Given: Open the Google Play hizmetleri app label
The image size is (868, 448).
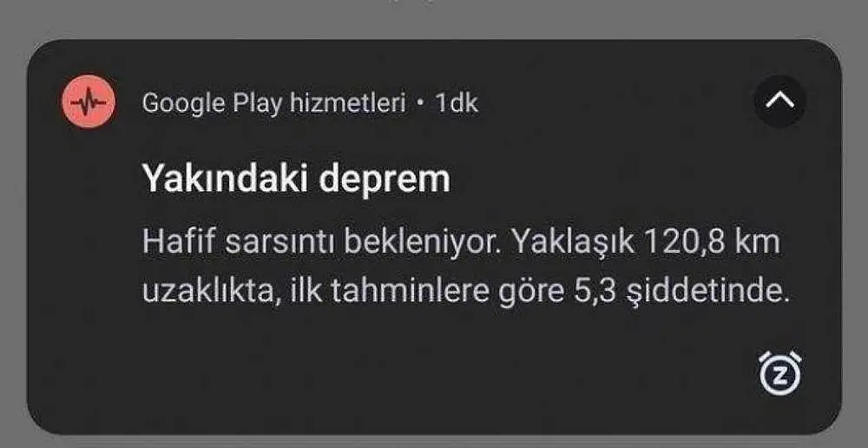Looking at the screenshot, I should pyautogui.click(x=274, y=103).
